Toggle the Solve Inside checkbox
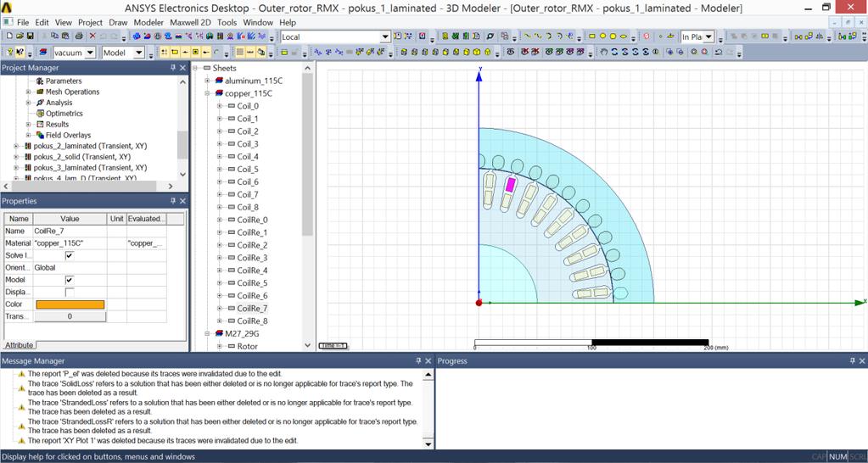Screen dimensions: 868x463 pyautogui.click(x=70, y=255)
